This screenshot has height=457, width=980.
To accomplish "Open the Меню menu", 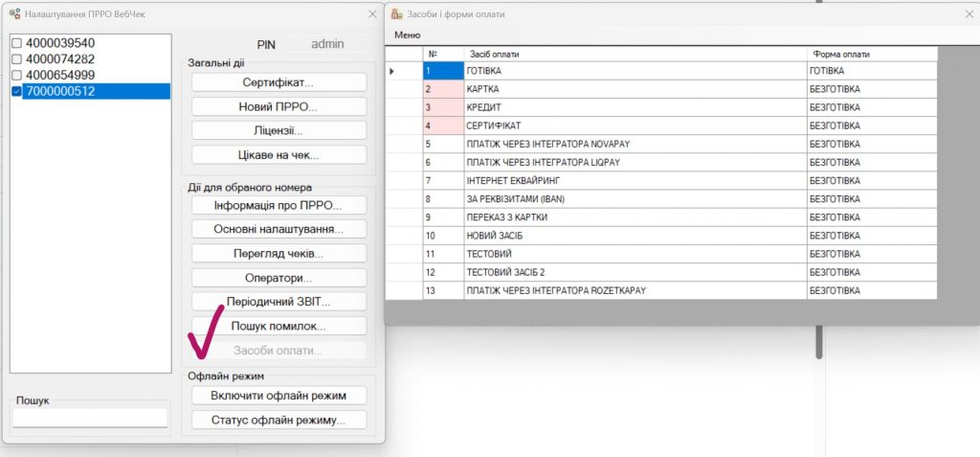I will coord(407,35).
